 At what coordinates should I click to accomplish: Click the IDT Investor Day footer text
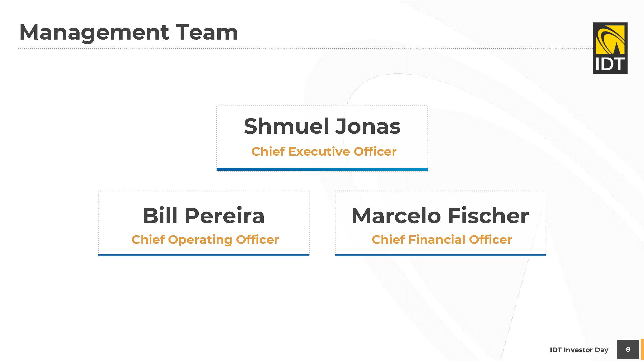(579, 349)
